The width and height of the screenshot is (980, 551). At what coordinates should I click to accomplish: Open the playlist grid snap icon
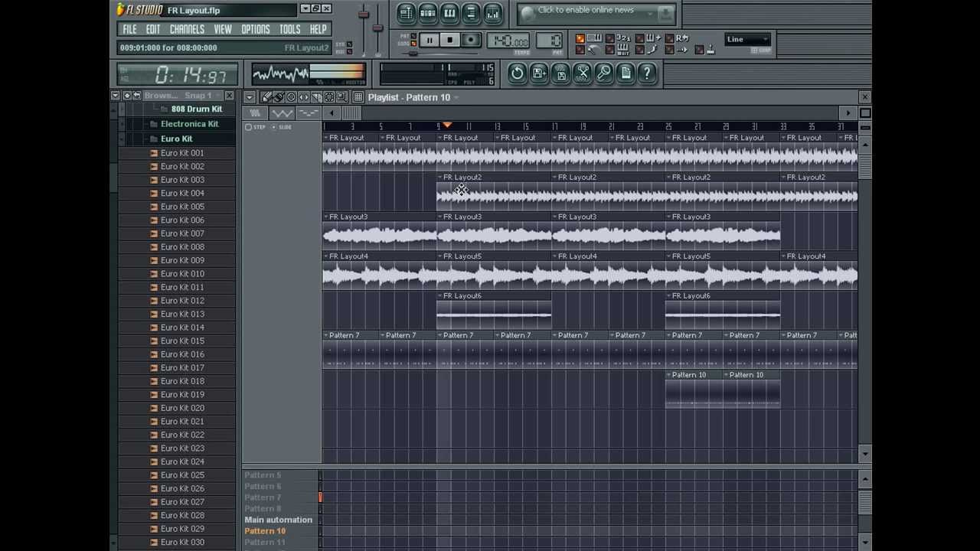click(x=358, y=97)
